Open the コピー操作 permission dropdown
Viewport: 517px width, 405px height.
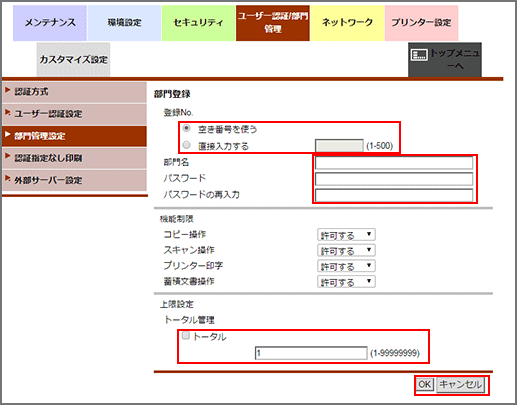(x=346, y=235)
